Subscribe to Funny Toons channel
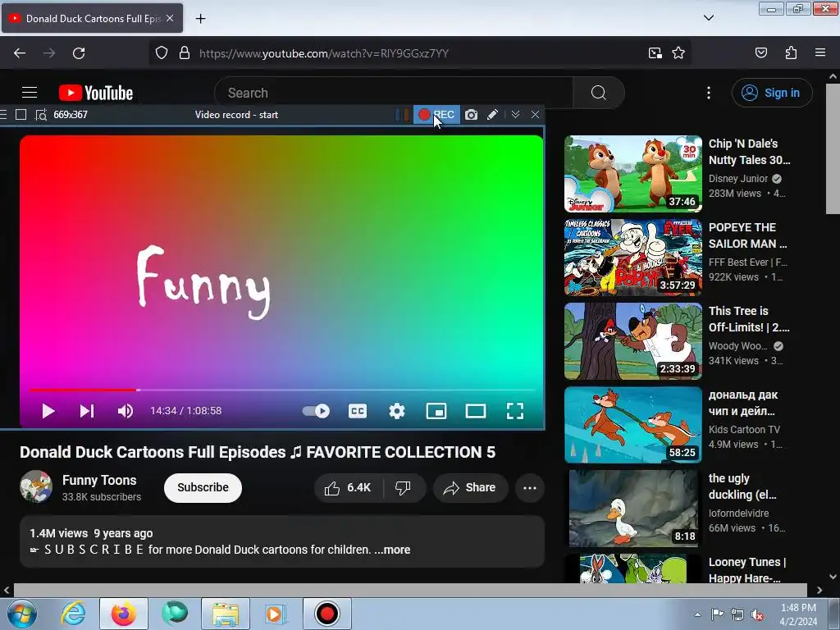The image size is (840, 630). [203, 487]
